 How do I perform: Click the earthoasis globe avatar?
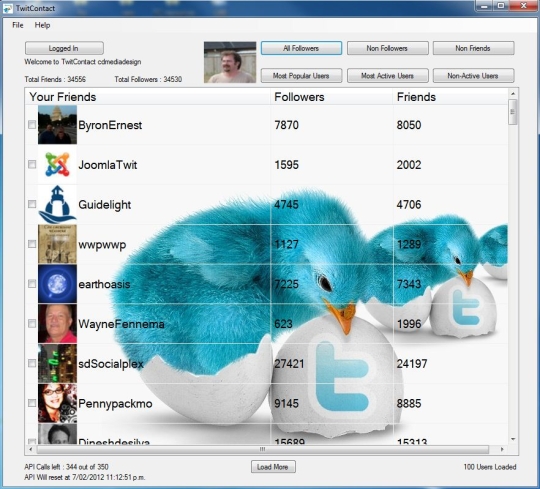tap(57, 284)
